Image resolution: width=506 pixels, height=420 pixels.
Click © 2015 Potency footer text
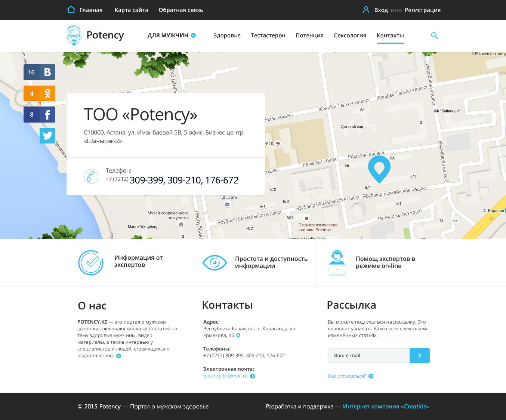click(99, 407)
